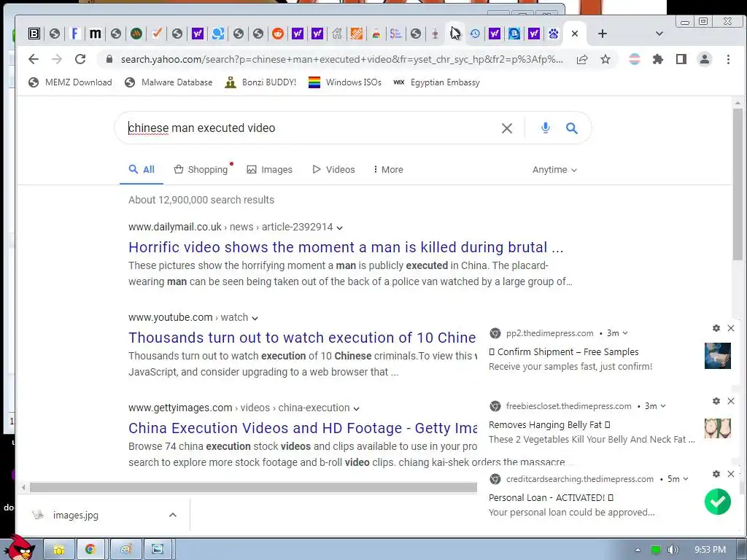Open settings gear for Confirm Shipment notification
747x560 pixels.
click(x=716, y=328)
